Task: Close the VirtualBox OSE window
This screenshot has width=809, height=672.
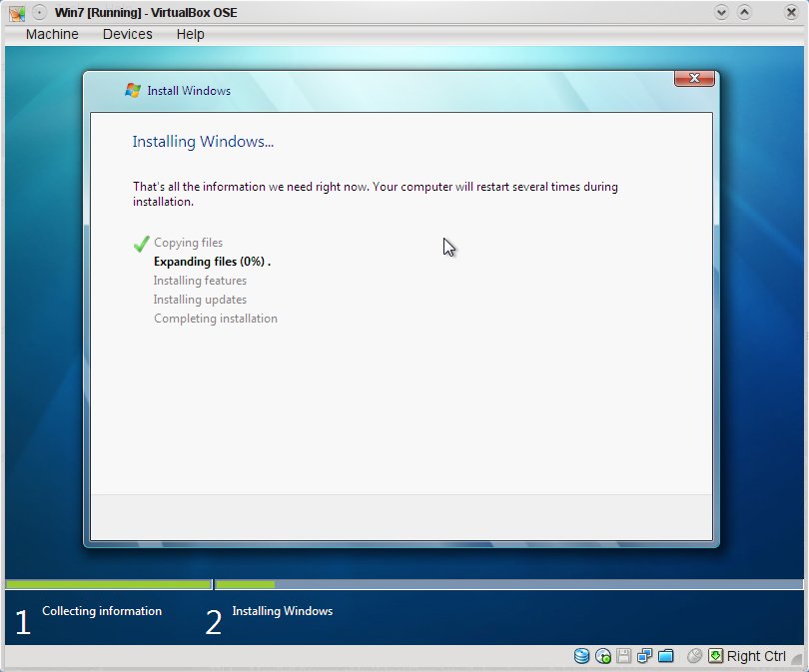Action: coord(790,12)
